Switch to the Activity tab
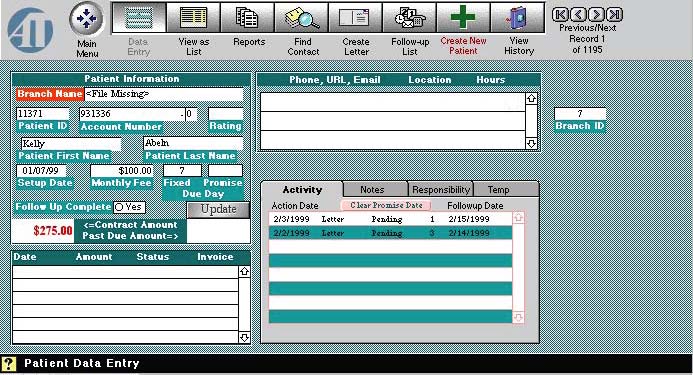Image resolution: width=693 pixels, height=375 pixels. point(302,190)
